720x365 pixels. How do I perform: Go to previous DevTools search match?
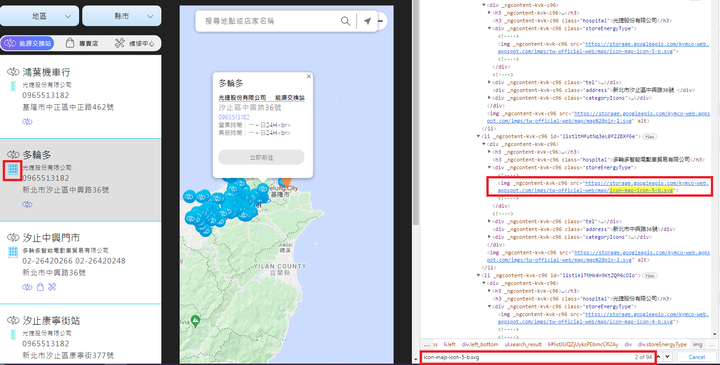coord(659,357)
